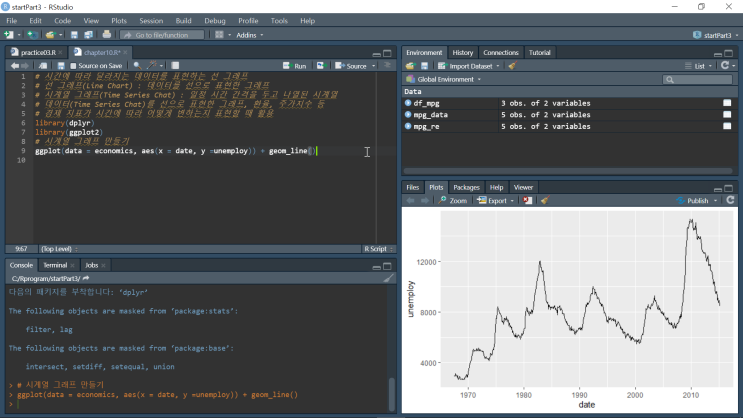This screenshot has height=418, width=743.
Task: Save the current document from the main toolbar
Action: (74, 35)
